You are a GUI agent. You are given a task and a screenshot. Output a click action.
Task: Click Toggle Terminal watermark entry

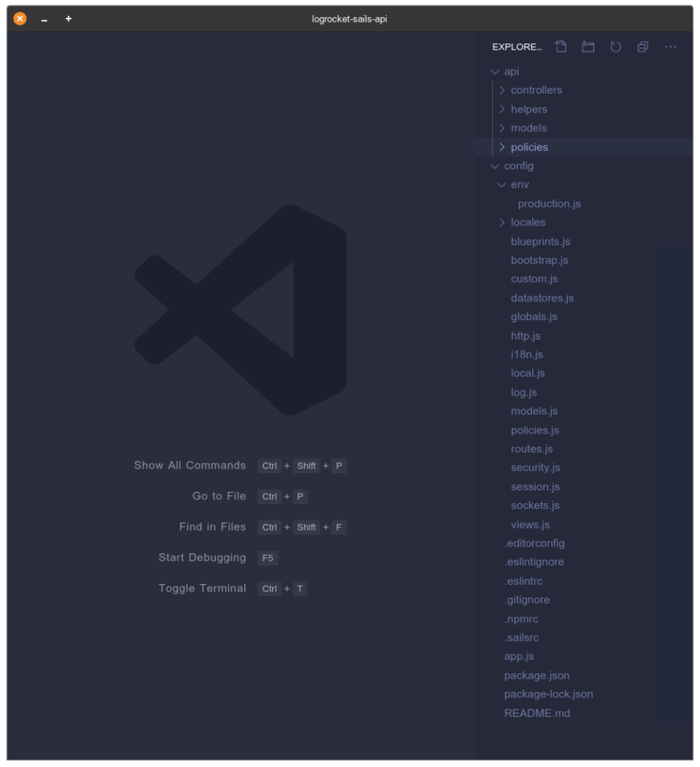[201, 588]
